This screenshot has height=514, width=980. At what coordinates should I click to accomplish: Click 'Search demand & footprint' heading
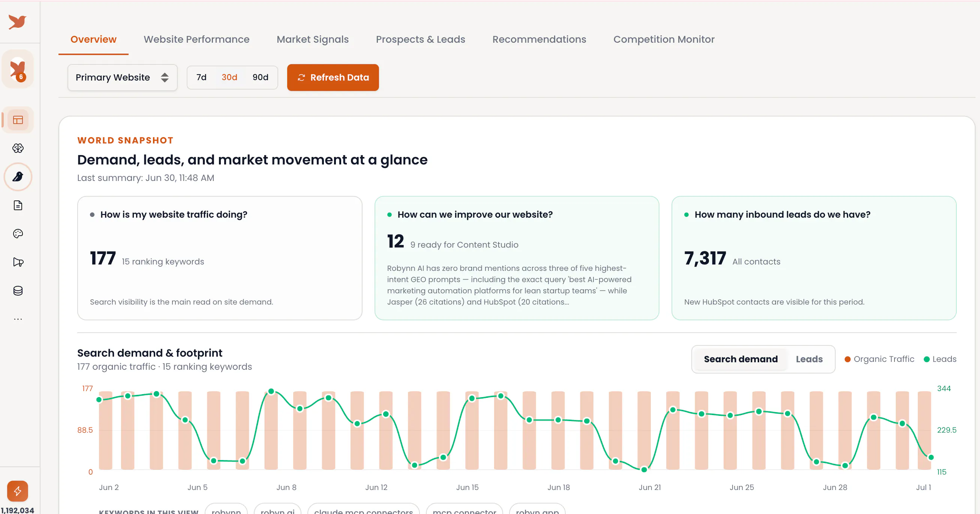coord(150,353)
